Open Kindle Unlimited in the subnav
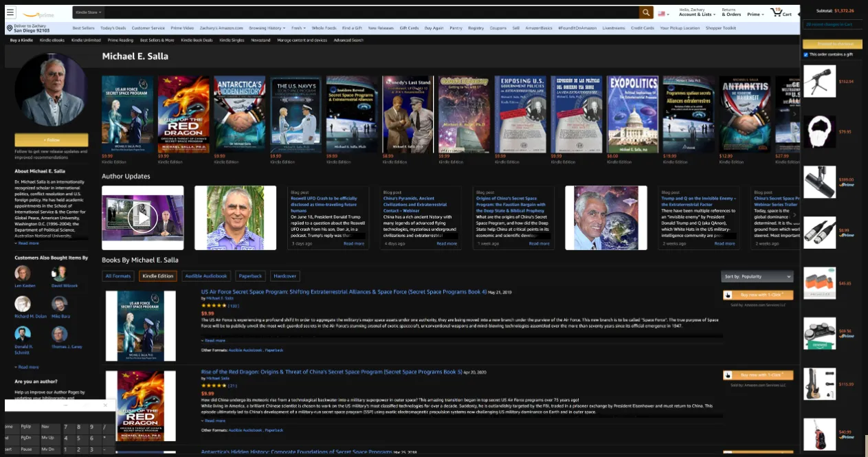The image size is (868, 457). click(86, 41)
